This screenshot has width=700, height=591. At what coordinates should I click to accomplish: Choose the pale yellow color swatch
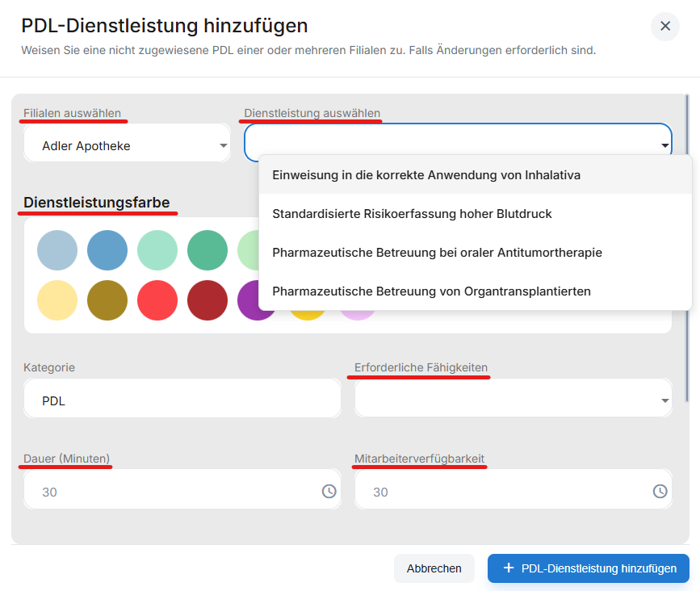click(x=57, y=300)
